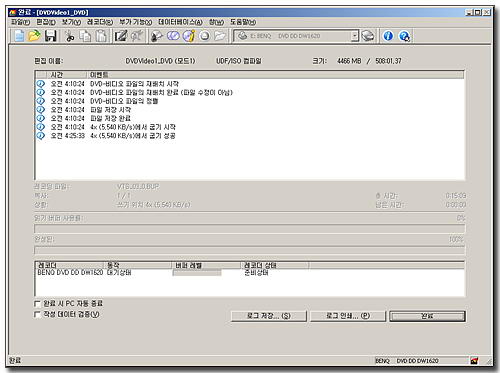
Task: Open the 파일(F) menu
Action: (21, 22)
